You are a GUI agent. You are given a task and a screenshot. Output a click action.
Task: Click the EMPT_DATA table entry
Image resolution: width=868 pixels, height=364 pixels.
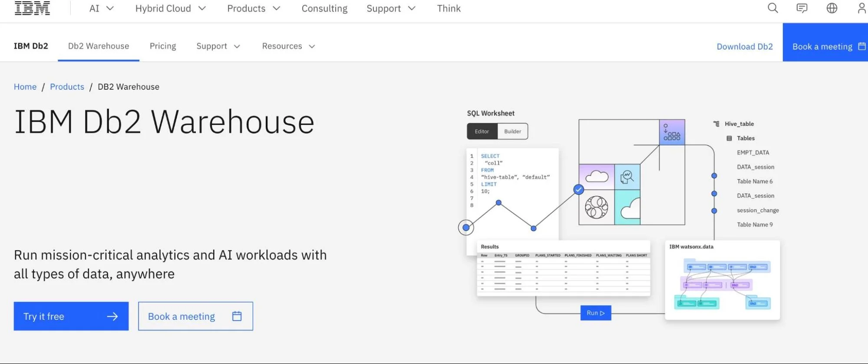pos(753,153)
